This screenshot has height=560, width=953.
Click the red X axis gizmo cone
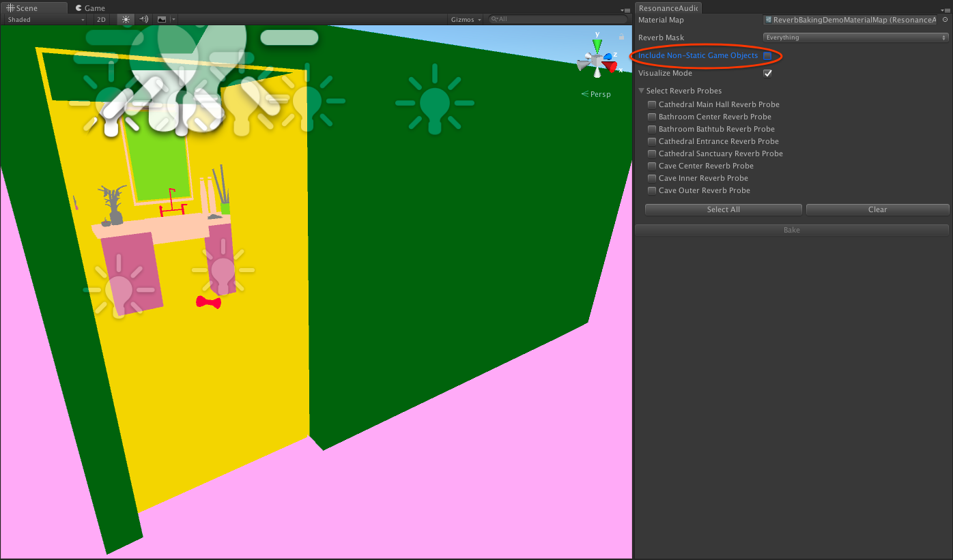(x=611, y=66)
